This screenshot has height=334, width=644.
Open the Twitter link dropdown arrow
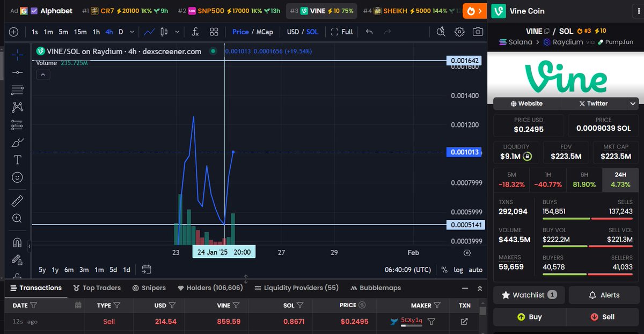pyautogui.click(x=632, y=103)
